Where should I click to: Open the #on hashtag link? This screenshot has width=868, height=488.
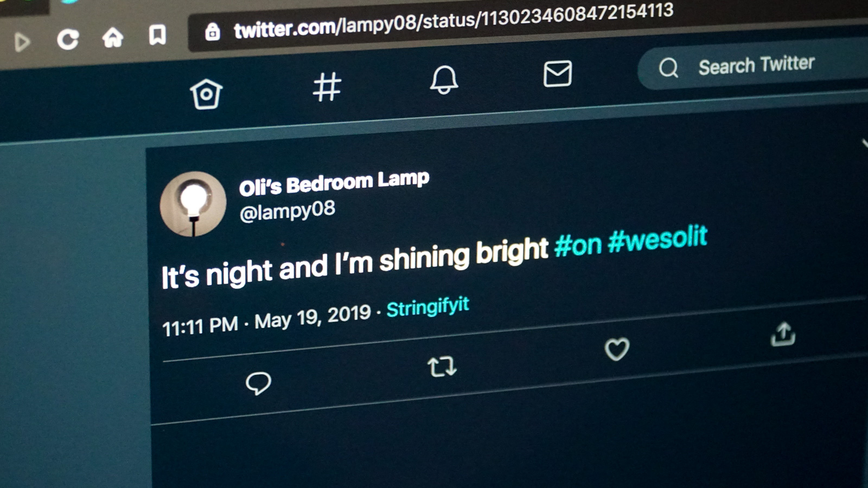[x=578, y=246]
